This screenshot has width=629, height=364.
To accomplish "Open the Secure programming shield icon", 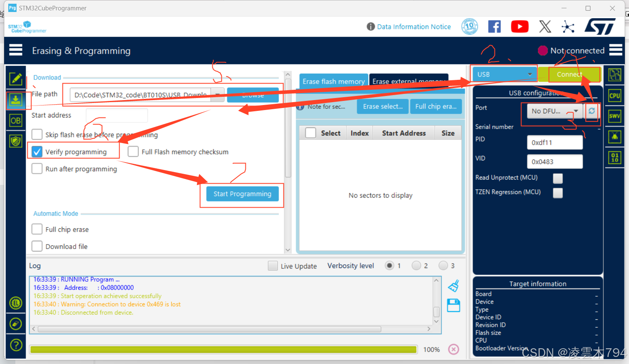I will [x=16, y=141].
